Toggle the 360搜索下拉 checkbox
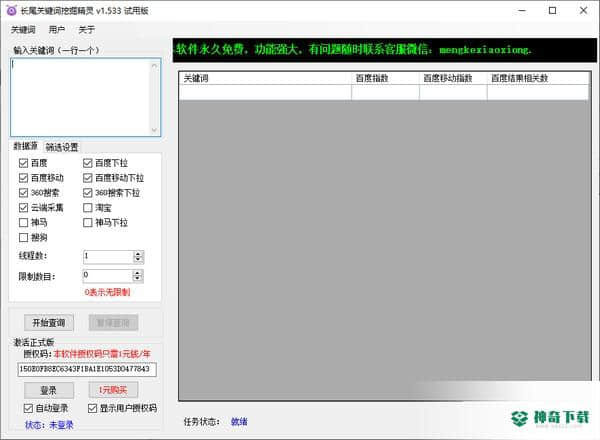This screenshot has width=600, height=440. 88,192
